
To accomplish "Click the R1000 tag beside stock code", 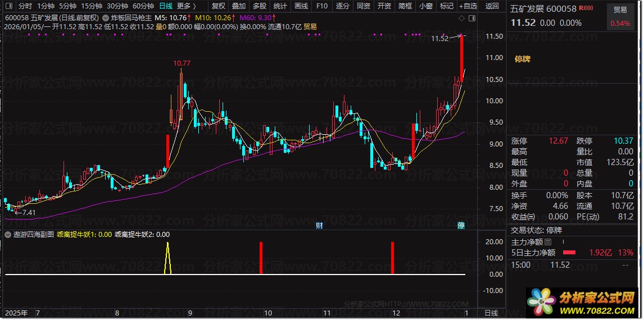I will (x=586, y=8).
